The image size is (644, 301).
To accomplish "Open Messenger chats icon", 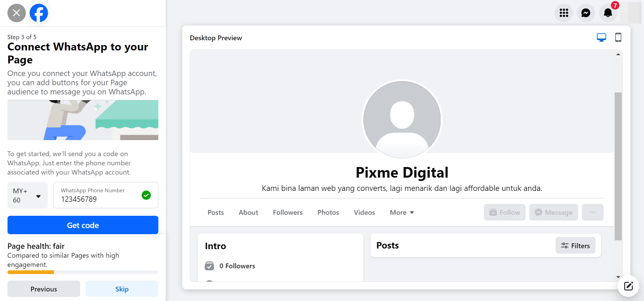I will [x=586, y=13].
